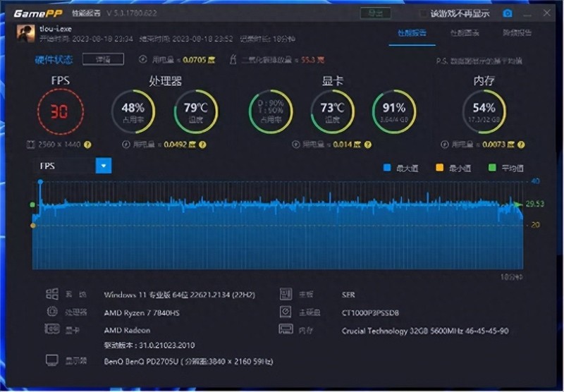Click the green average marker on chart left edge
This screenshot has height=392, width=564.
pyautogui.click(x=32, y=204)
